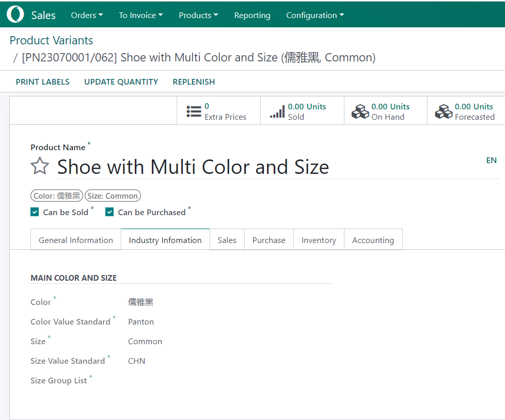Viewport: 505px width, 420px height.
Task: Switch to the Inventory tab
Action: (319, 240)
